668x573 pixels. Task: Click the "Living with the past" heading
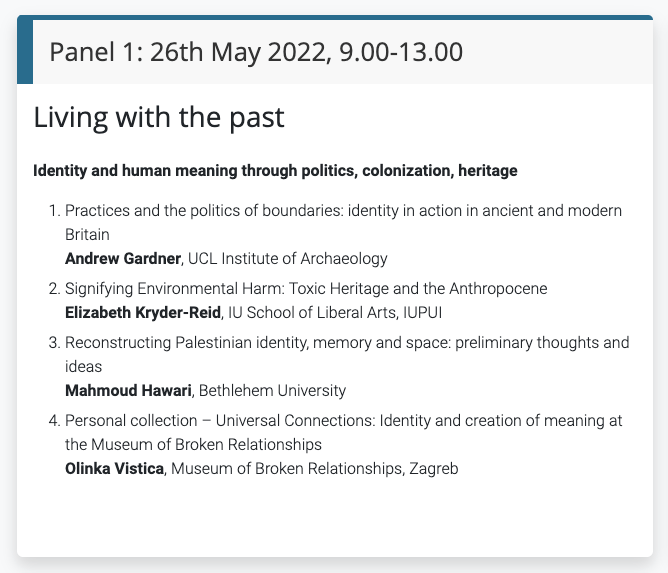159,117
